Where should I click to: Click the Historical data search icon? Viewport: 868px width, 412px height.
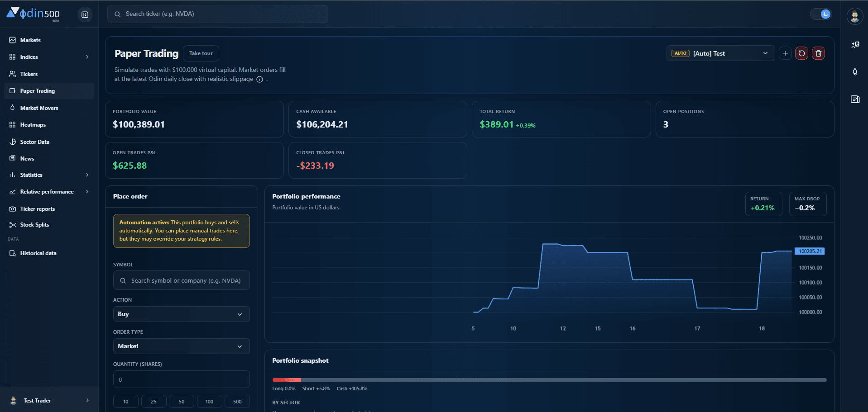[x=13, y=253]
